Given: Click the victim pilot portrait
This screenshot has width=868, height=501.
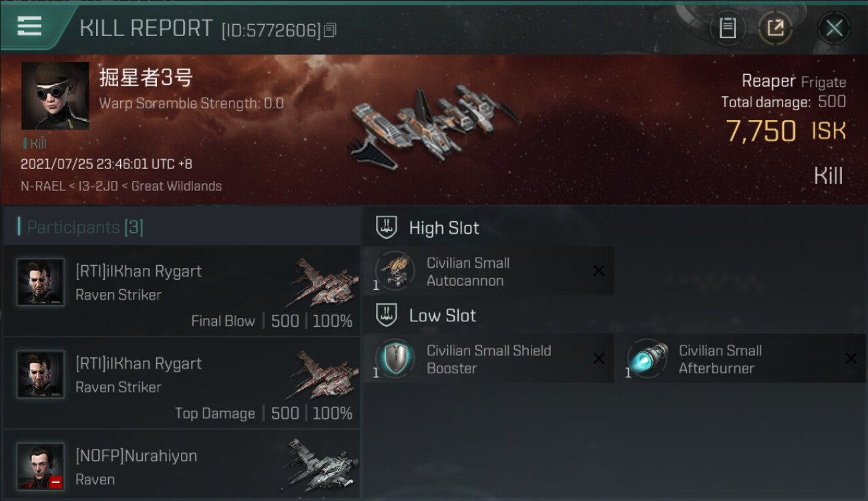Looking at the screenshot, I should 55,96.
